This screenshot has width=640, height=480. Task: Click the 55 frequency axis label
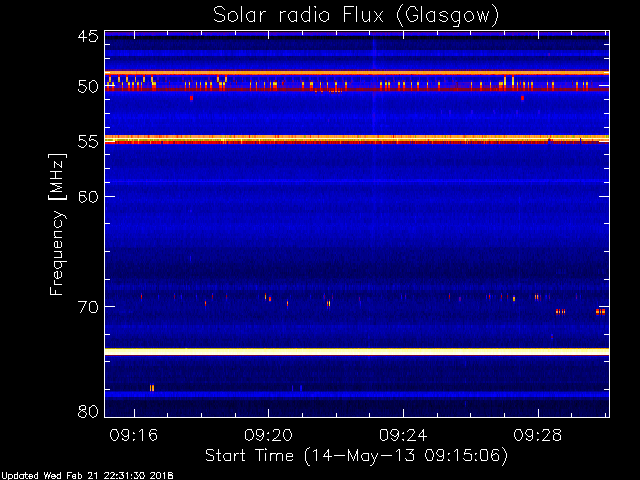click(x=88, y=142)
